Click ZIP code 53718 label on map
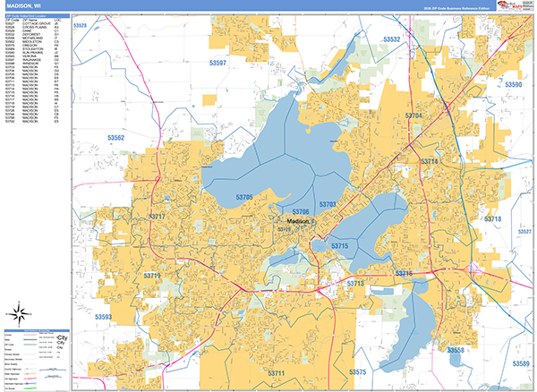This screenshot has height=392, width=537. coord(493,219)
